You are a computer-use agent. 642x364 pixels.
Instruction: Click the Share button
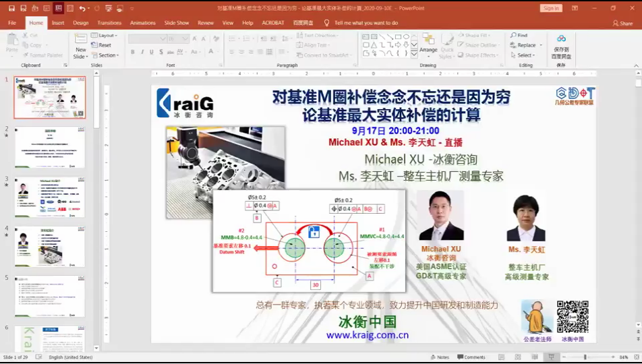pos(622,24)
